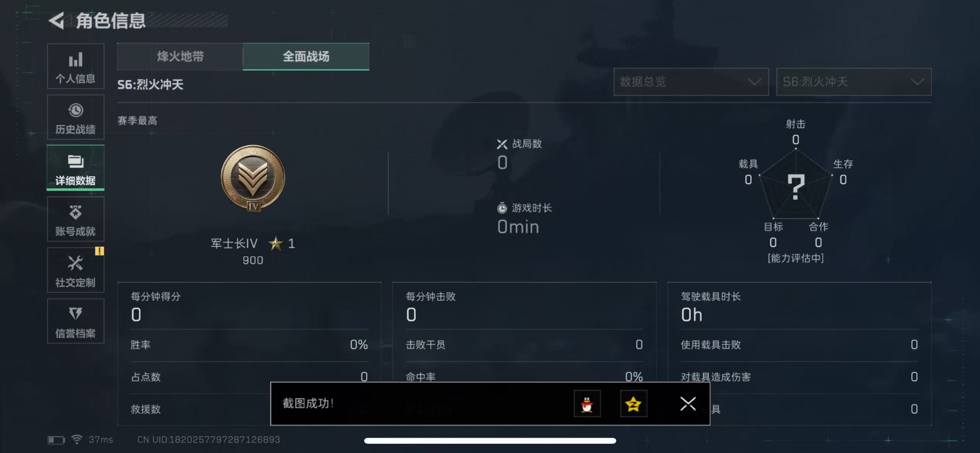Image resolution: width=980 pixels, height=453 pixels.
Task: Open the 账号成就 achievements section
Action: pyautogui.click(x=76, y=219)
